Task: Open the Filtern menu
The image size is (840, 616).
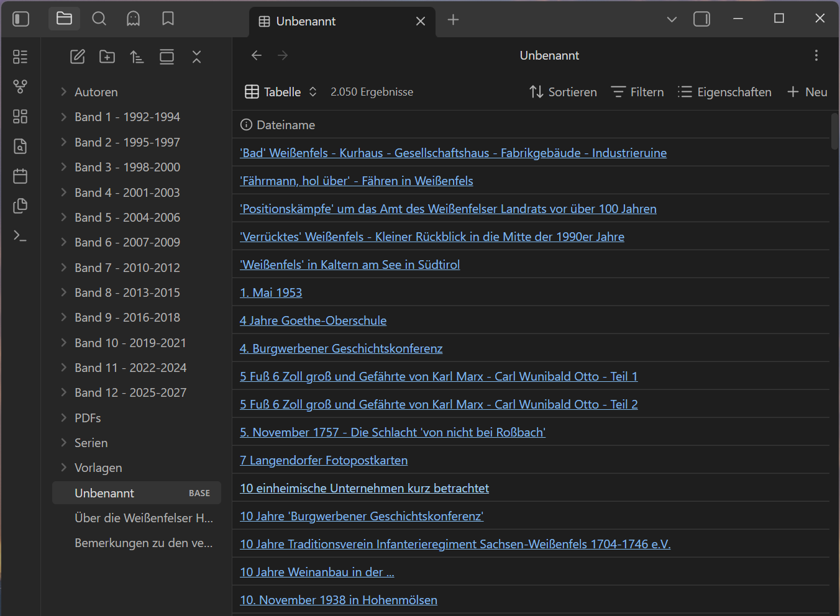Action: [x=637, y=92]
